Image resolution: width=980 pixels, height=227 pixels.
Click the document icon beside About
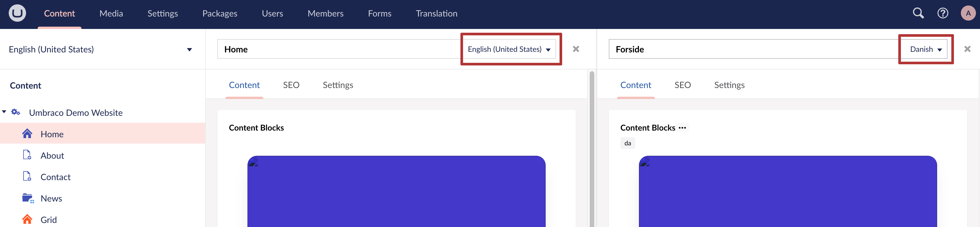point(27,155)
